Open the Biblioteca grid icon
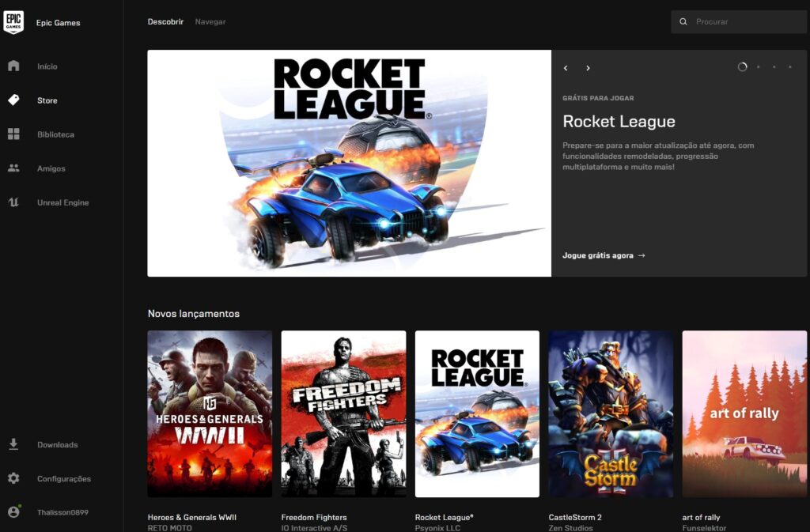 [13, 134]
